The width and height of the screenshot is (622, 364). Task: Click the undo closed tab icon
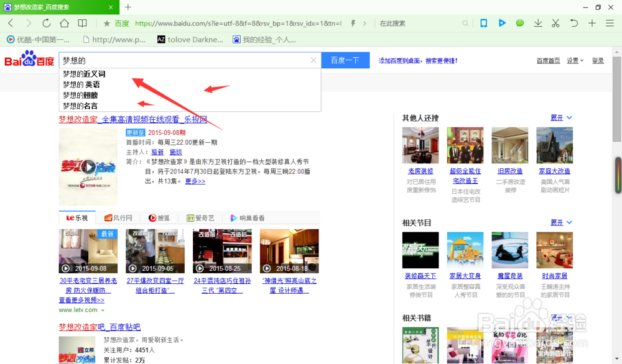point(573,24)
